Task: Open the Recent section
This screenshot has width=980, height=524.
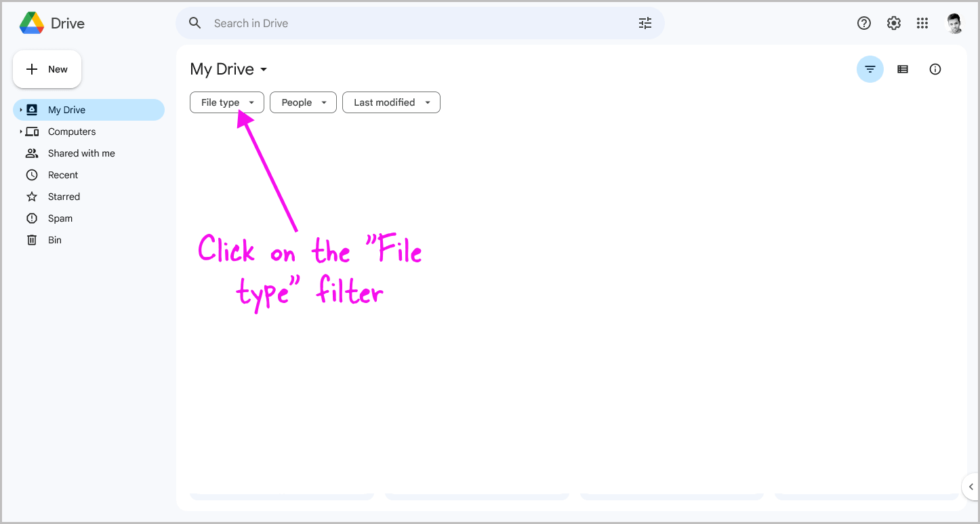Action: (x=62, y=174)
